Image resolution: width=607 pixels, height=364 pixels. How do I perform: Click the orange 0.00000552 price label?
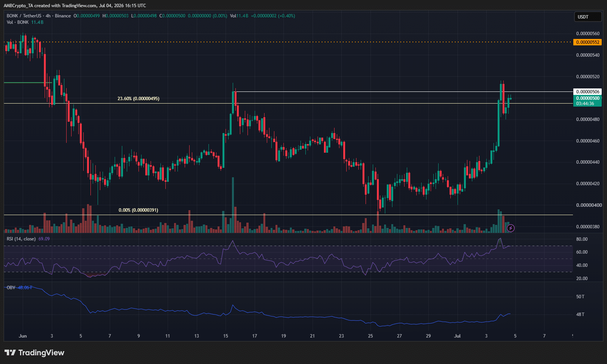point(588,42)
